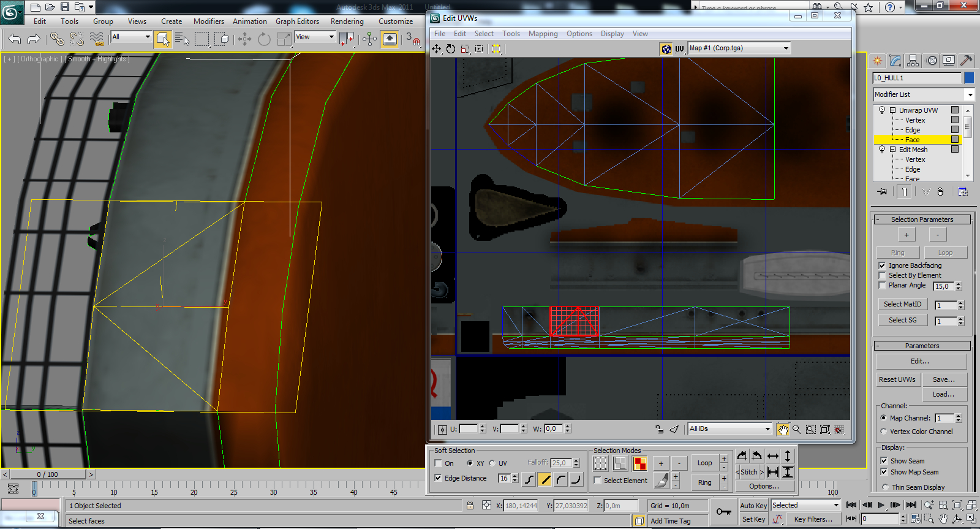Click the Pin Stack icon
The height and width of the screenshot is (529, 980).
[882, 192]
